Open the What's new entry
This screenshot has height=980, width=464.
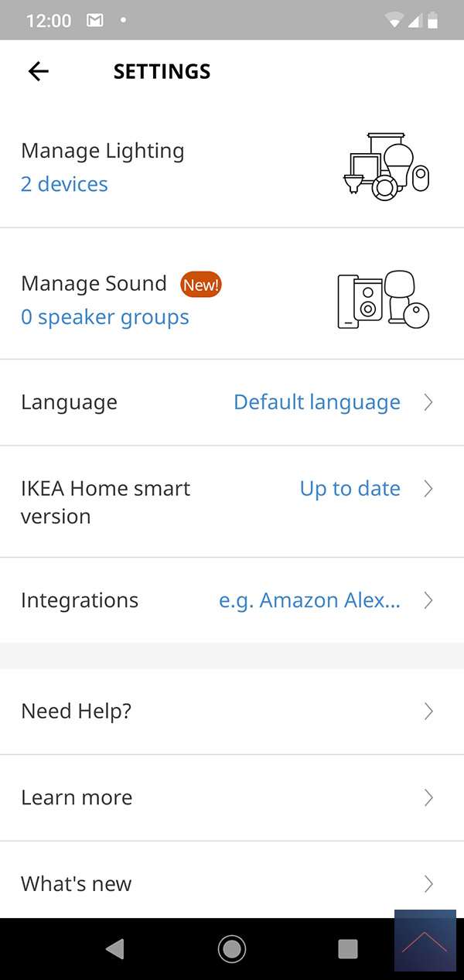[77, 883]
